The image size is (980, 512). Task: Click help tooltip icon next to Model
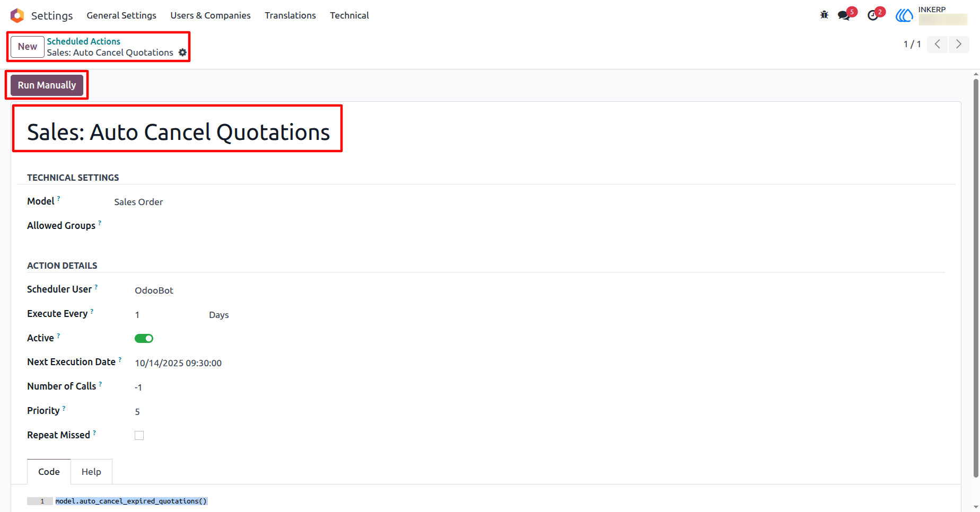(59, 198)
